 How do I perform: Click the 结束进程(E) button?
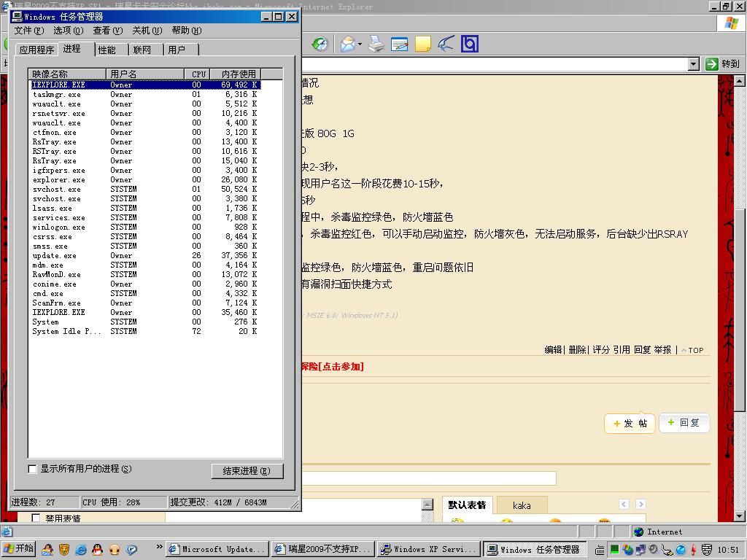click(247, 471)
